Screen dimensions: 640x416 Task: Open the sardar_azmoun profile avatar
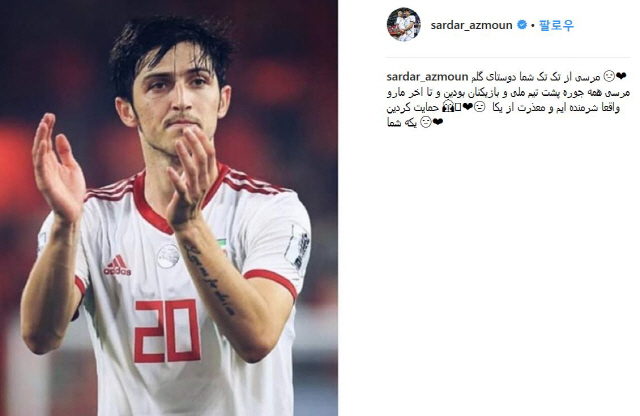[403, 24]
